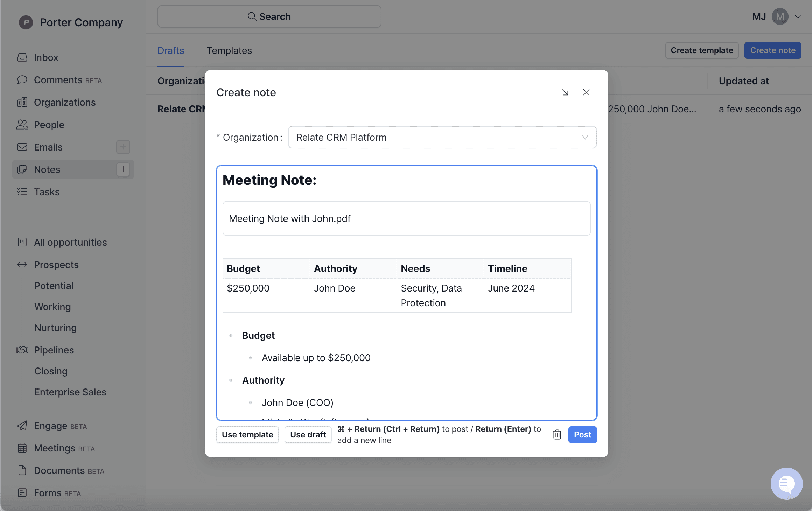
Task: Expand the MJ user account menu
Action: click(798, 16)
